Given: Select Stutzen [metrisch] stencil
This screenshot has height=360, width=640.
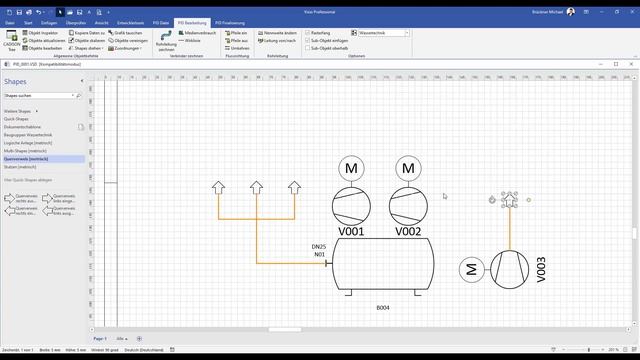Looking at the screenshot, I should tap(20, 167).
